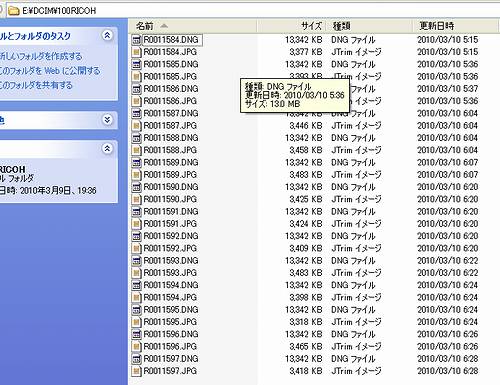
Task: Click the address bar path E:¥DCIM¥100RICOH
Action: (x=59, y=11)
